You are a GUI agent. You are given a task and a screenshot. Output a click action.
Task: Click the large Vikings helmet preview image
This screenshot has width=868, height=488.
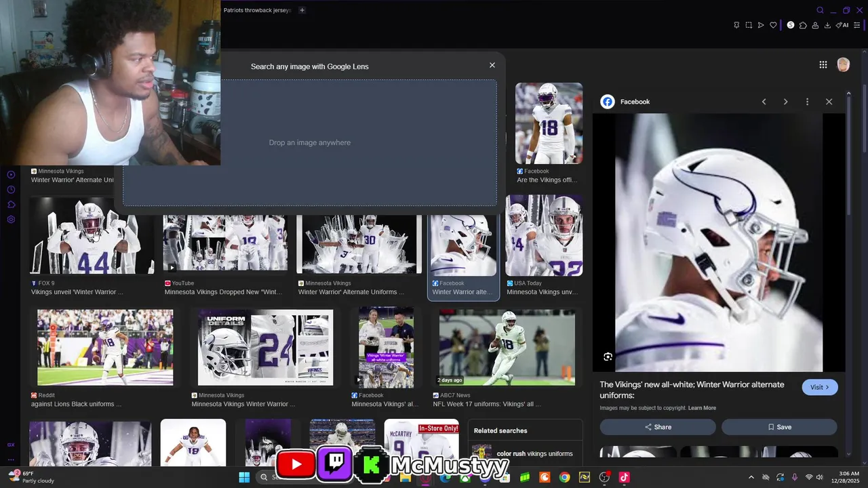719,243
